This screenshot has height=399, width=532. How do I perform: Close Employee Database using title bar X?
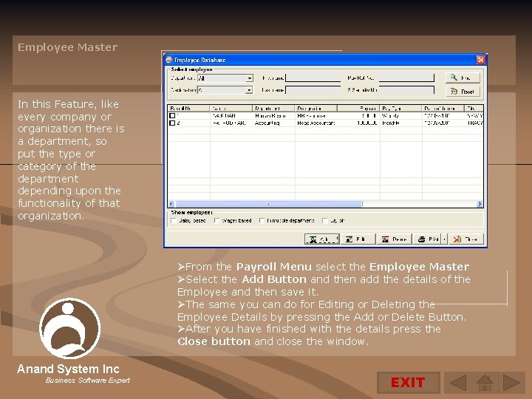[x=480, y=60]
